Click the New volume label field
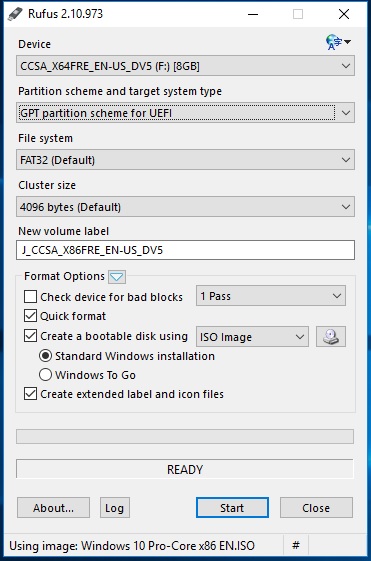 click(185, 250)
